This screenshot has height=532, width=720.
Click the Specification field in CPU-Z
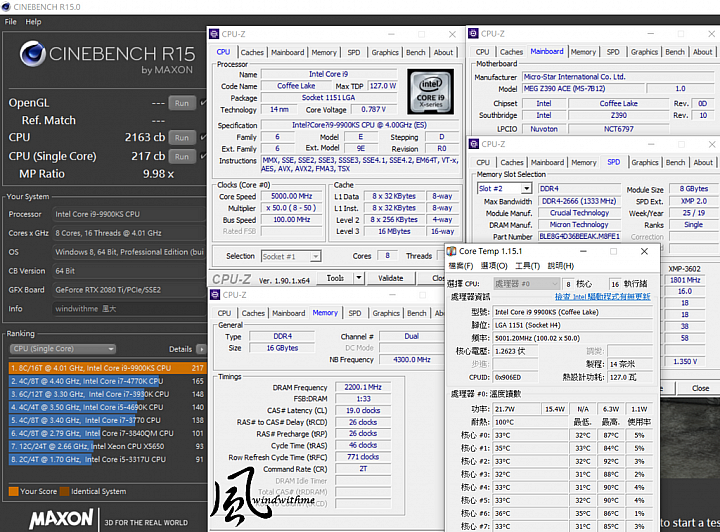(360, 125)
